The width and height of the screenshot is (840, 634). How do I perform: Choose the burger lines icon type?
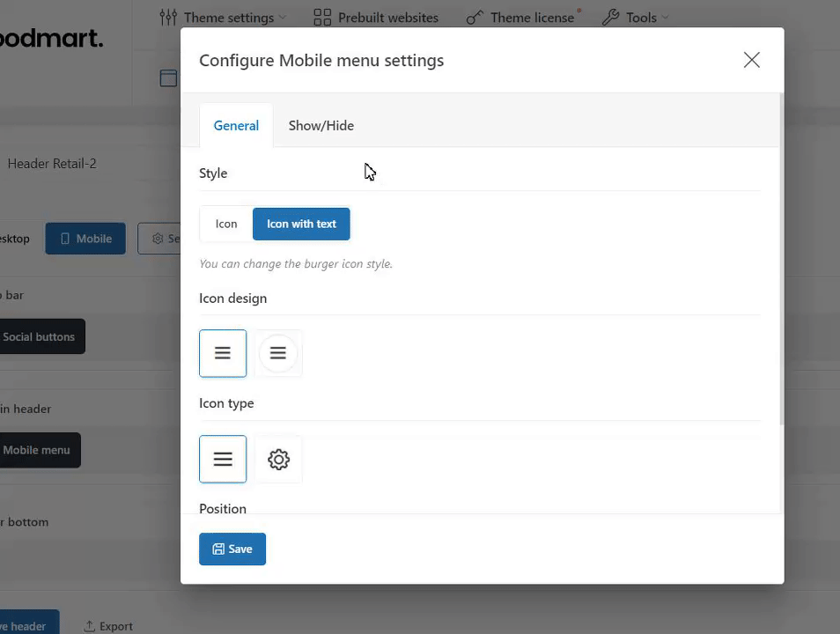click(x=223, y=459)
